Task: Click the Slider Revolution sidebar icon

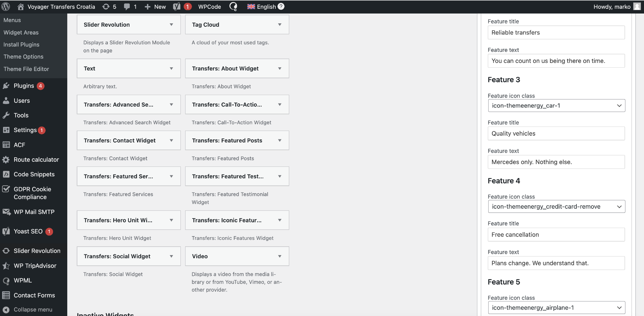Action: click(x=6, y=251)
